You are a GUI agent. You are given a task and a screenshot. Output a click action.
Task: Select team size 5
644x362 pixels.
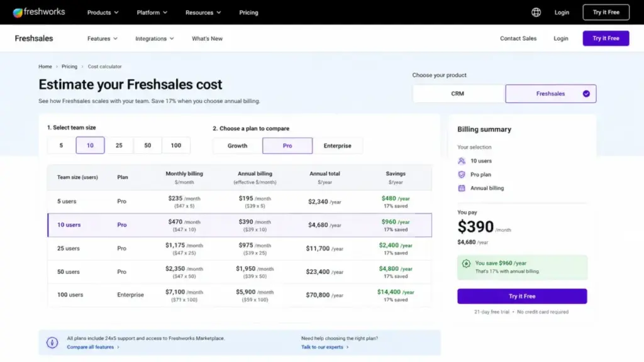61,145
